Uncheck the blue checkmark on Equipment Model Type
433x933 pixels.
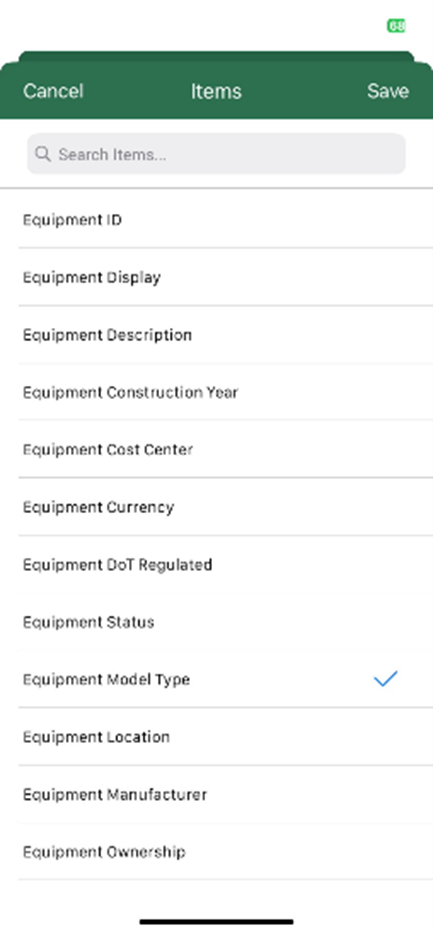385,678
